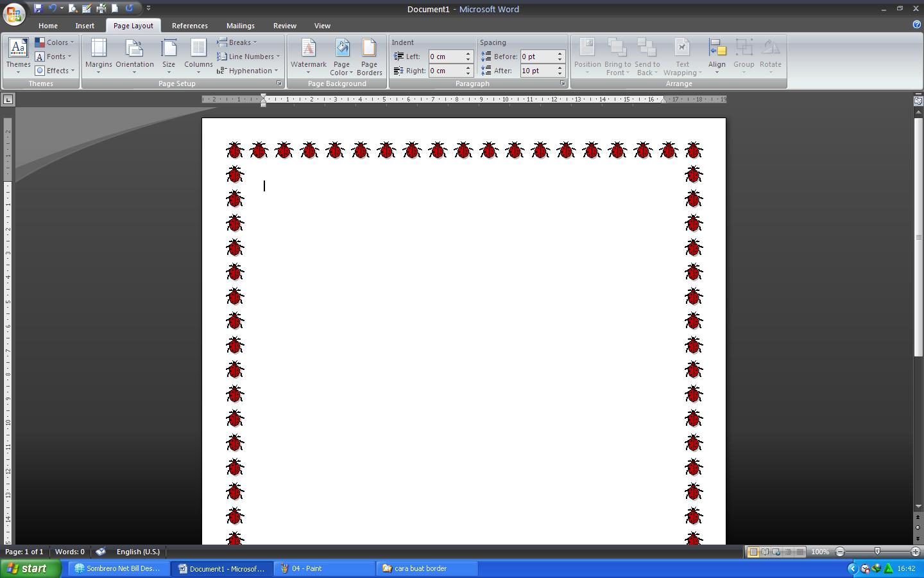Switch to the Mailings ribbon tab
The image size is (924, 578).
[240, 25]
